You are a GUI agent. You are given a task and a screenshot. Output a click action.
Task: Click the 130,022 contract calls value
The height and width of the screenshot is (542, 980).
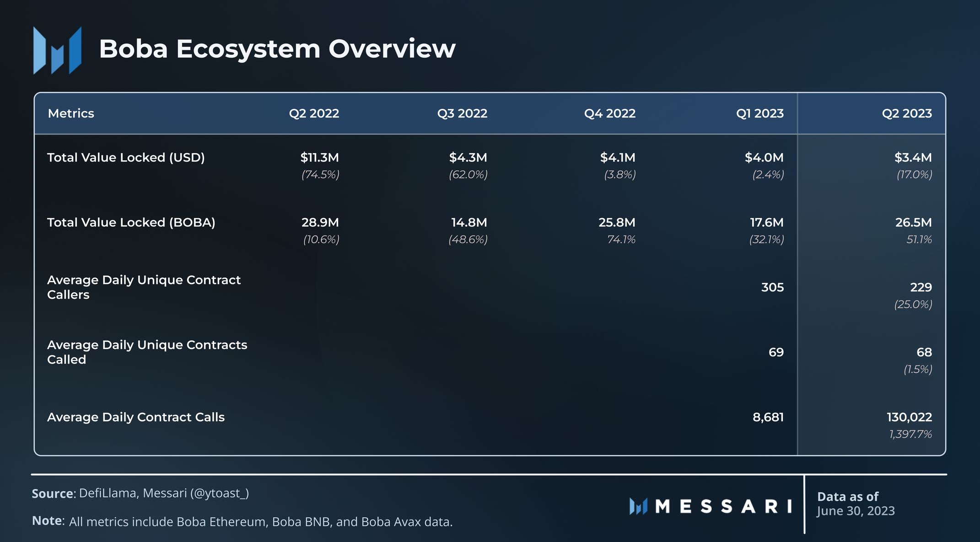pyautogui.click(x=909, y=418)
